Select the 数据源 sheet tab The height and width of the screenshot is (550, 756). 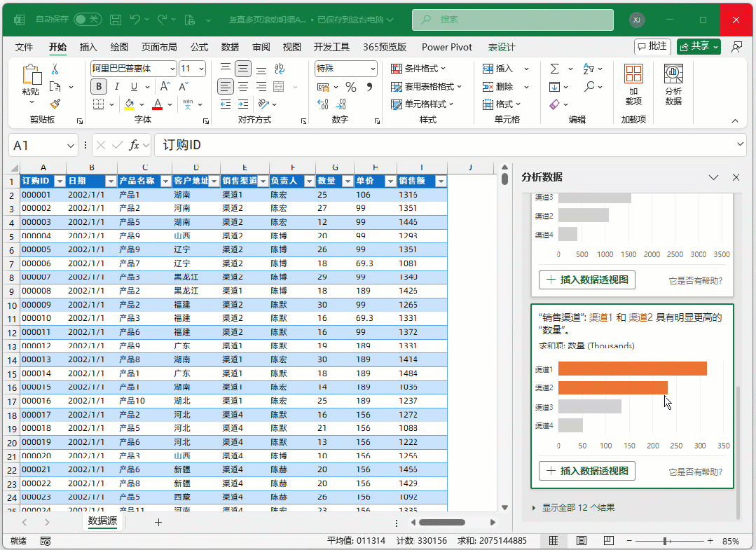pyautogui.click(x=102, y=521)
